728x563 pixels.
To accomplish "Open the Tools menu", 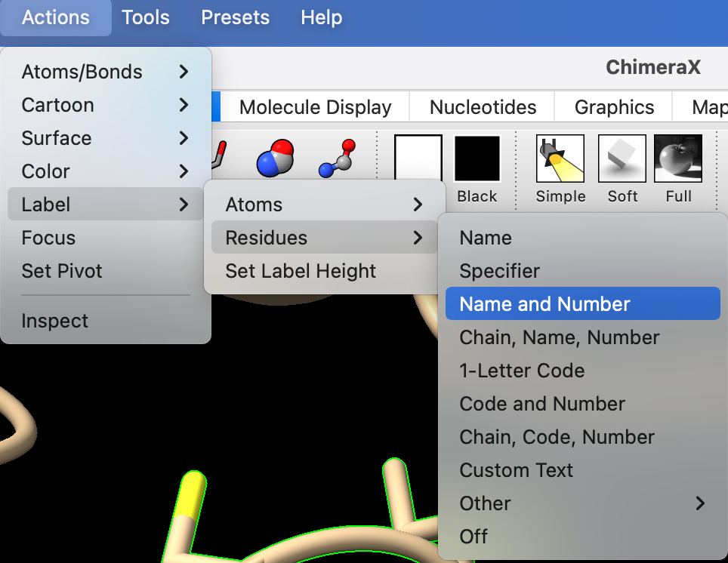I will click(146, 17).
